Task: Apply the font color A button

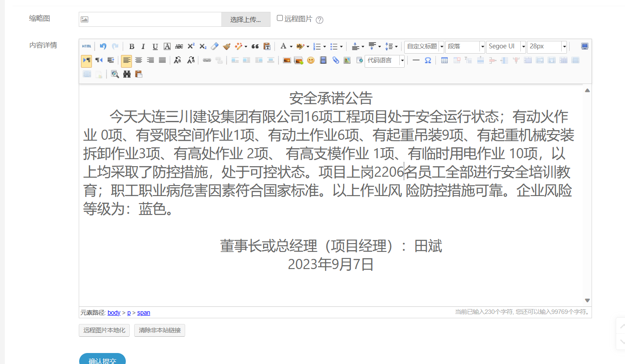Action: pyautogui.click(x=283, y=46)
